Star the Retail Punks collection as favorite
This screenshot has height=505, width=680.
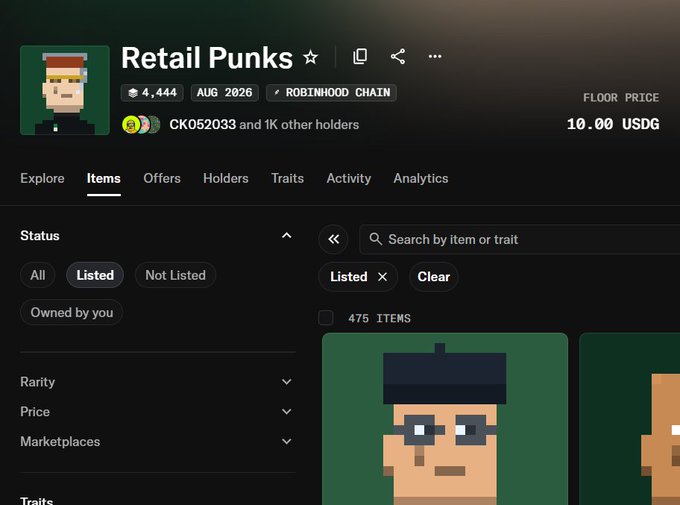[311, 57]
